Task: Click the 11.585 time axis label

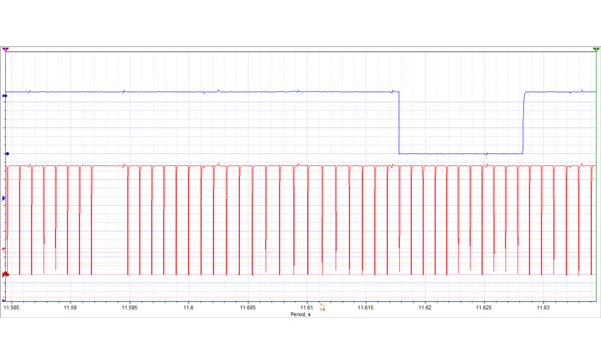Action: (11, 308)
